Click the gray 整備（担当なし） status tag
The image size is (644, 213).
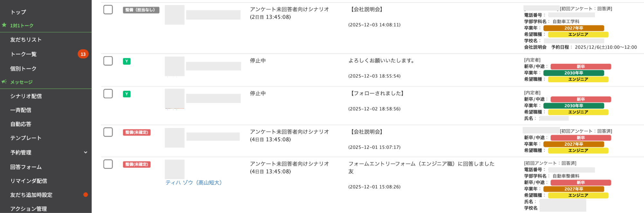[x=141, y=10]
